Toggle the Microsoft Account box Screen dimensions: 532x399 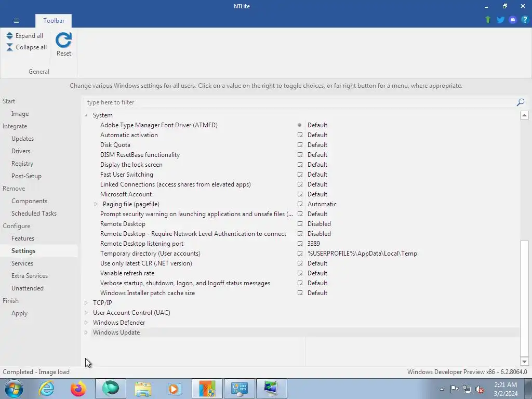300,194
